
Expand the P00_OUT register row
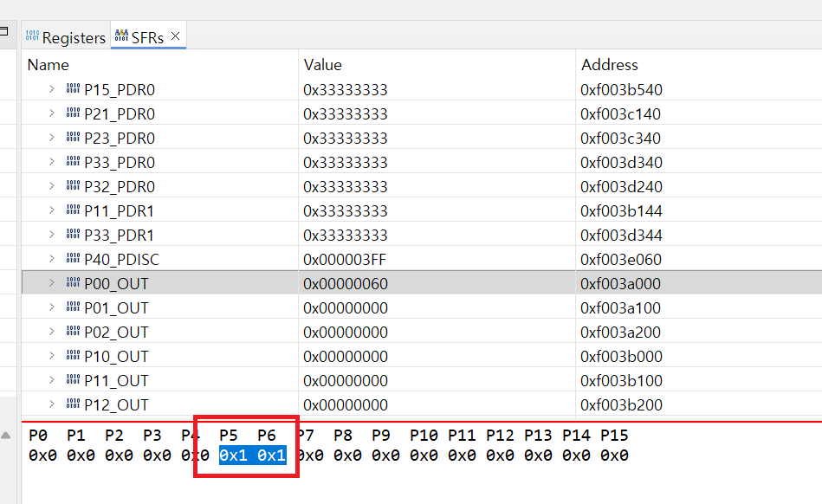[x=52, y=283]
